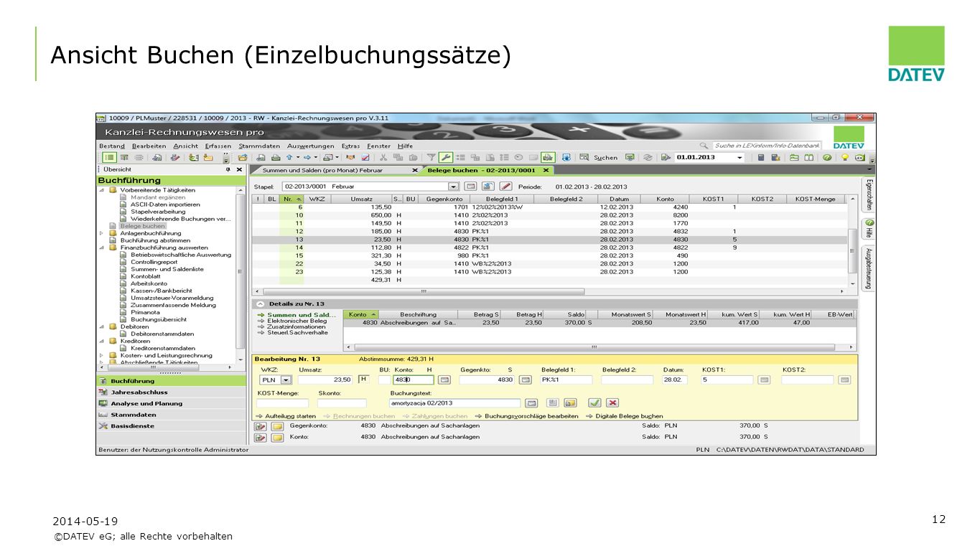The width and height of the screenshot is (980, 551).
Task: Click the lookup icon next to the Konto field
Action: point(444,380)
